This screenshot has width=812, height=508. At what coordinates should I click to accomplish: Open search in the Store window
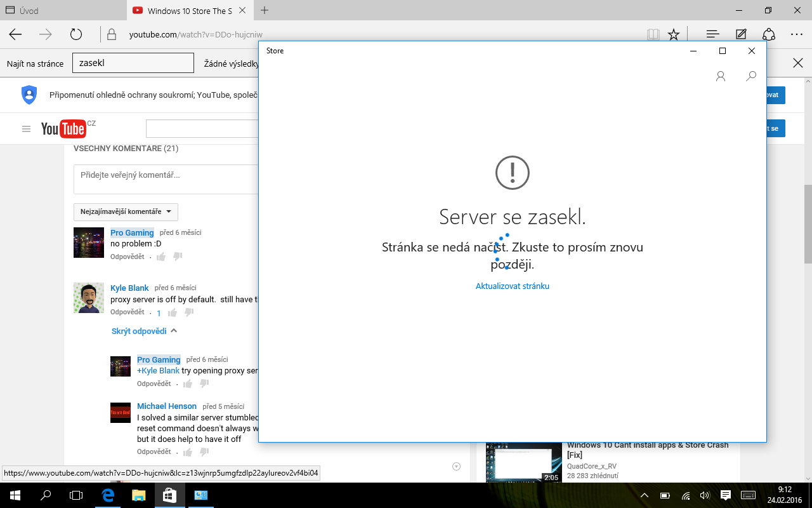pyautogui.click(x=751, y=76)
